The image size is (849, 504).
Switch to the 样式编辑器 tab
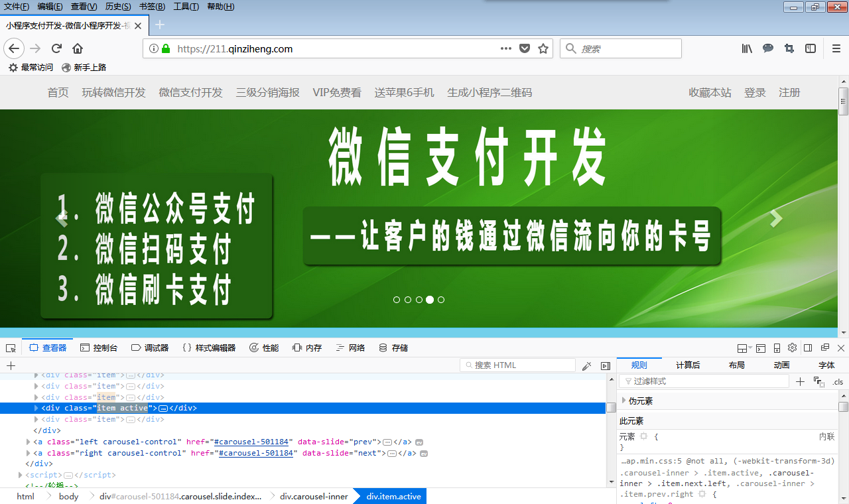[209, 347]
